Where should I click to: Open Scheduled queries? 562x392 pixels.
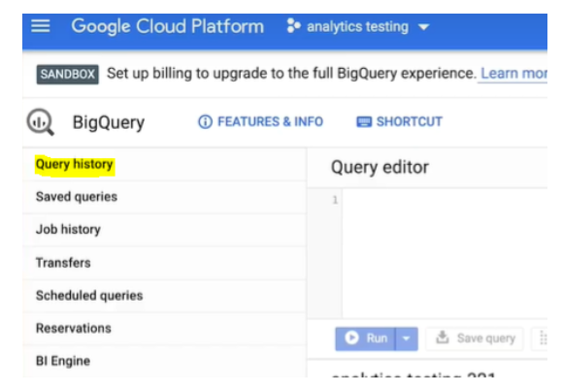(164, 296)
